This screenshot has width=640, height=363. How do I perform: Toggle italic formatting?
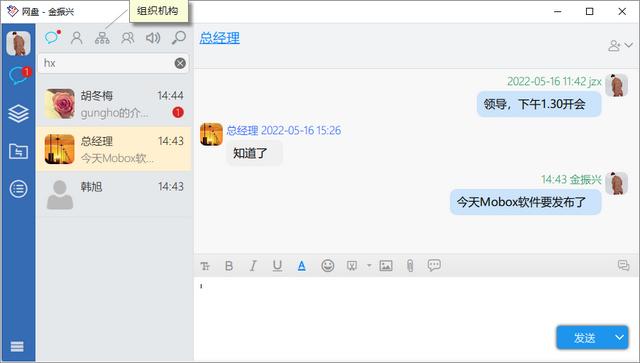[253, 266]
